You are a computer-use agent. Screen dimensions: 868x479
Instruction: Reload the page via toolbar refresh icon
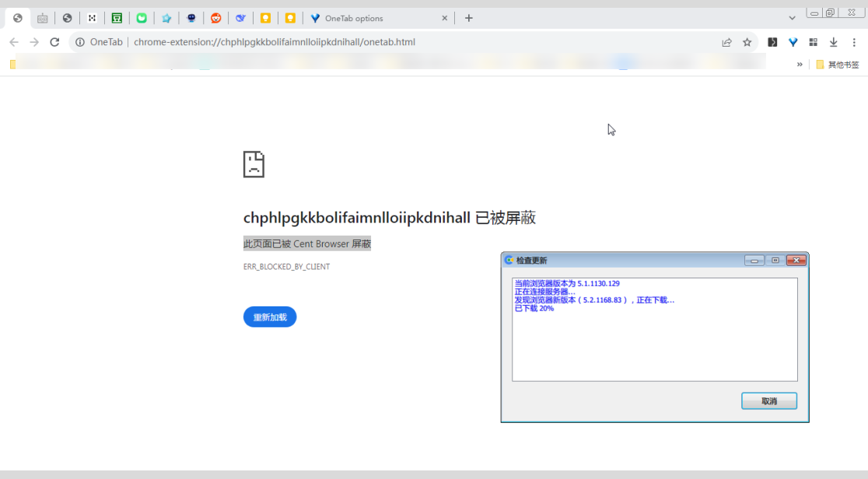pos(54,42)
